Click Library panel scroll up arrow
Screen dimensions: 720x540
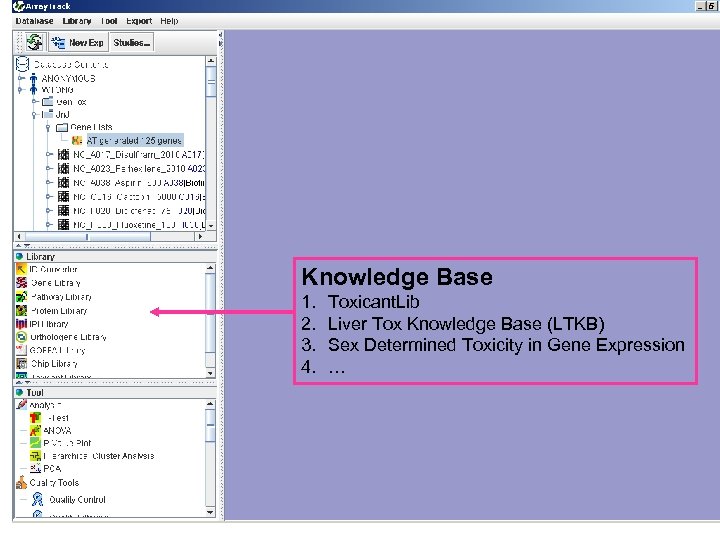point(210,268)
